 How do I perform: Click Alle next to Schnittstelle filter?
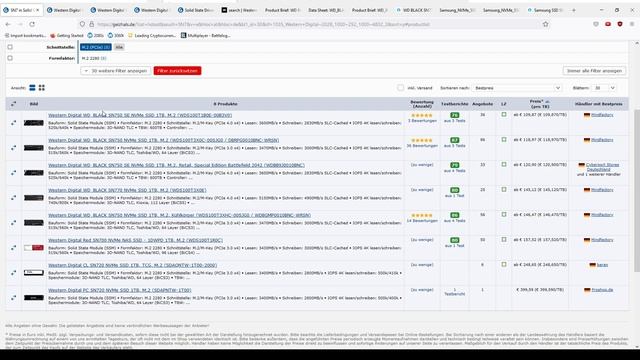point(119,47)
